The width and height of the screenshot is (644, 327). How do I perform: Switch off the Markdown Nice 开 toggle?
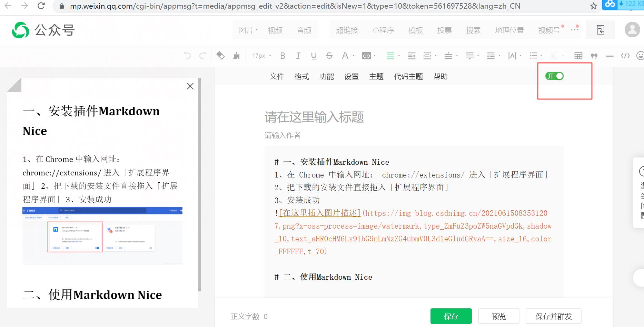pos(554,76)
